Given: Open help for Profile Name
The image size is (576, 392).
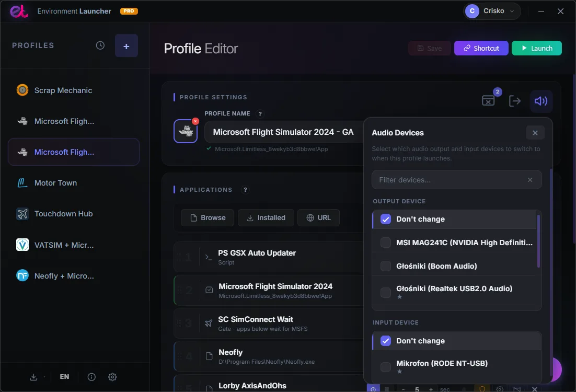Looking at the screenshot, I should (260, 114).
